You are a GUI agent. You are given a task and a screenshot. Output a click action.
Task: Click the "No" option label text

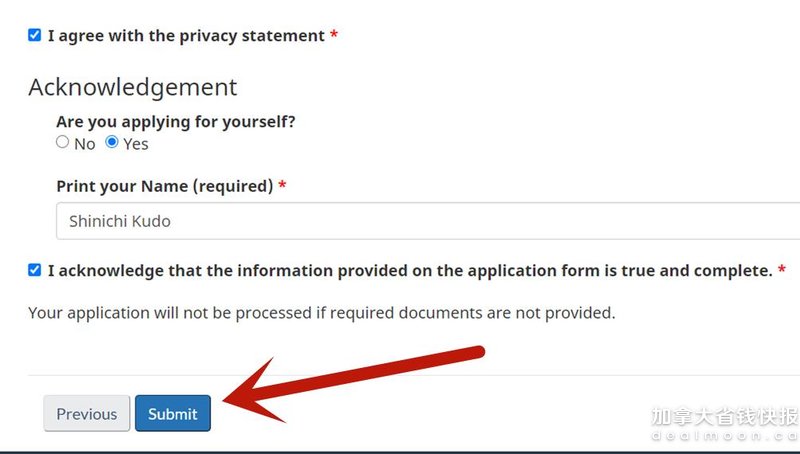[x=85, y=144]
